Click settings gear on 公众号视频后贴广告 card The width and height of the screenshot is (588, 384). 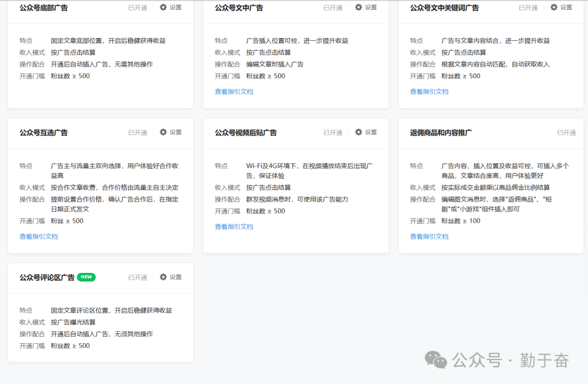(x=357, y=132)
